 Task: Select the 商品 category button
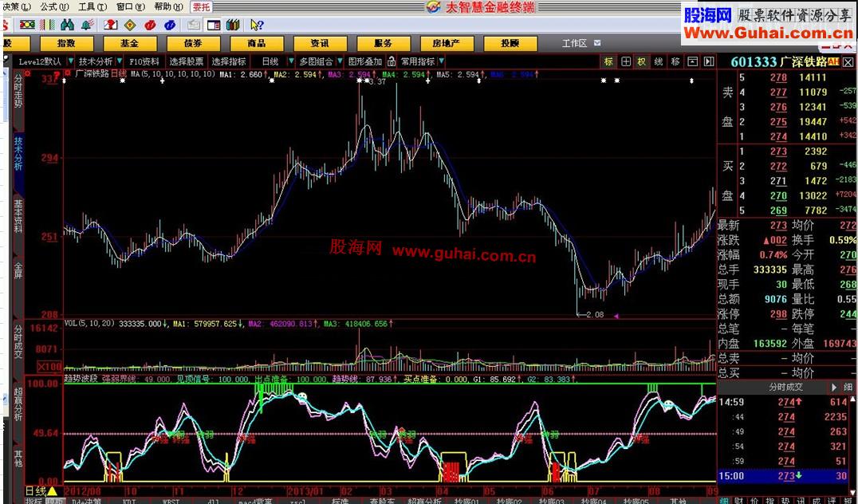[256, 43]
